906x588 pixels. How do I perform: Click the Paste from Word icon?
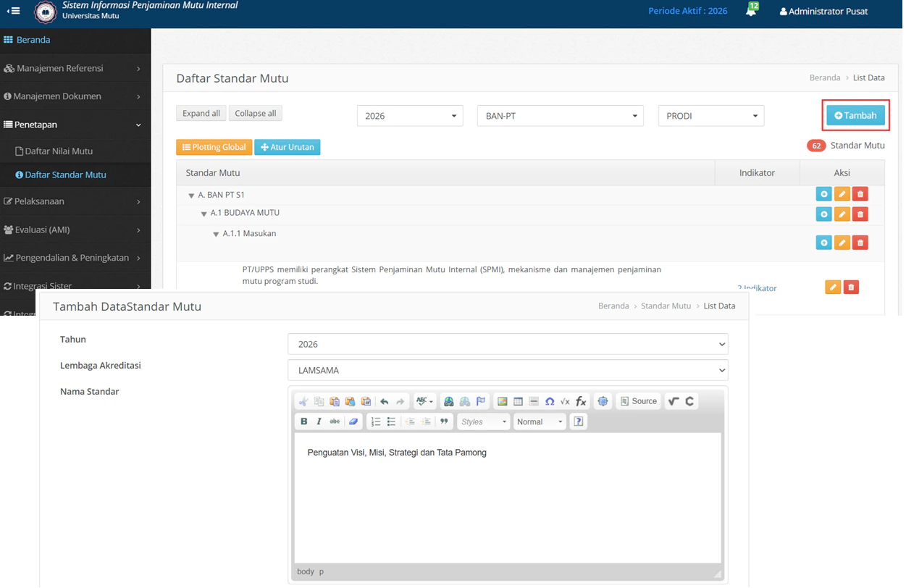pos(366,401)
